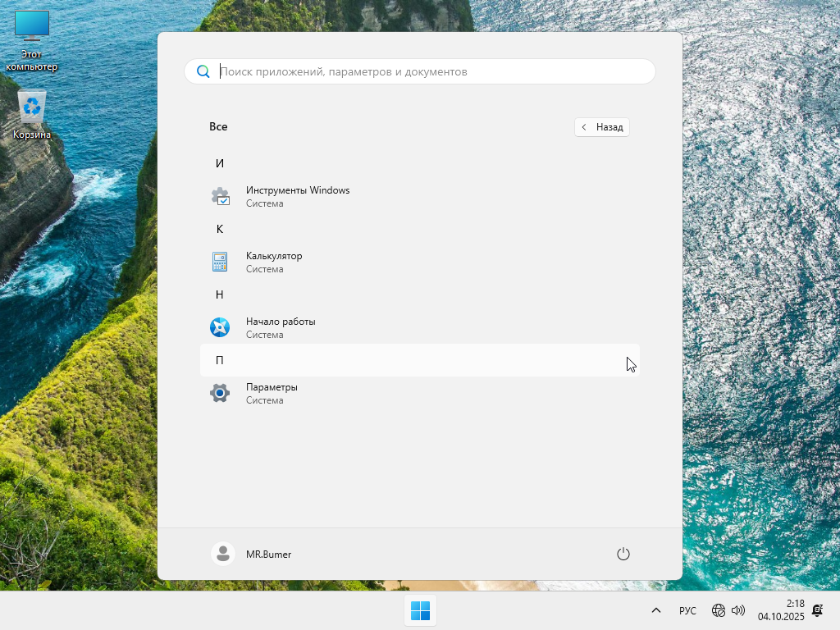This screenshot has width=840, height=630.
Task: Click the Windows Start button
Action: pos(420,610)
